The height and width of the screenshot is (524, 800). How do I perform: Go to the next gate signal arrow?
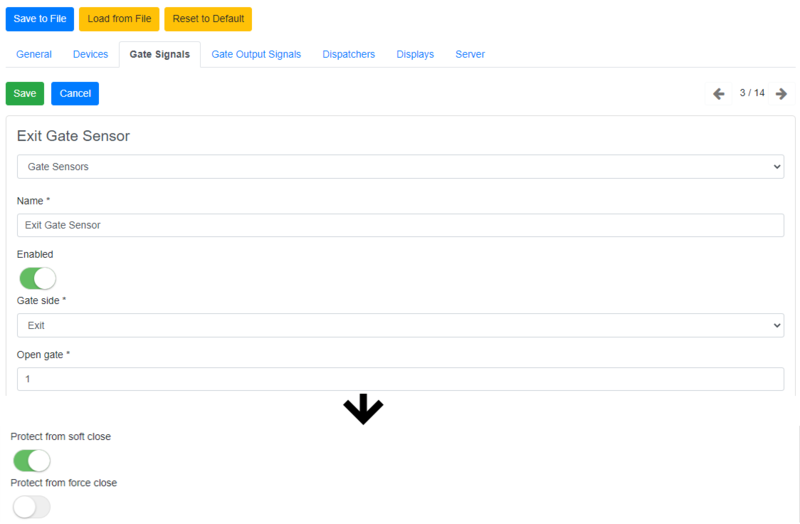[781, 94]
